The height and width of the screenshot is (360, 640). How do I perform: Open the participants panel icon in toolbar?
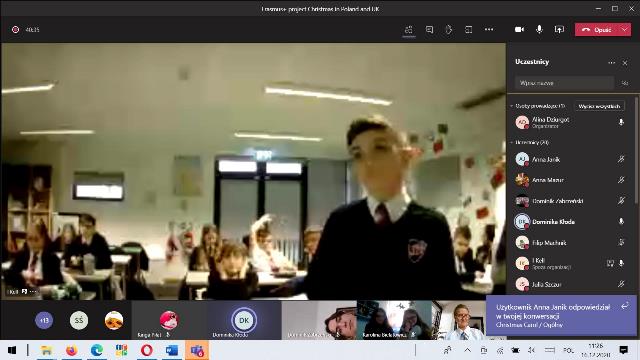point(409,29)
